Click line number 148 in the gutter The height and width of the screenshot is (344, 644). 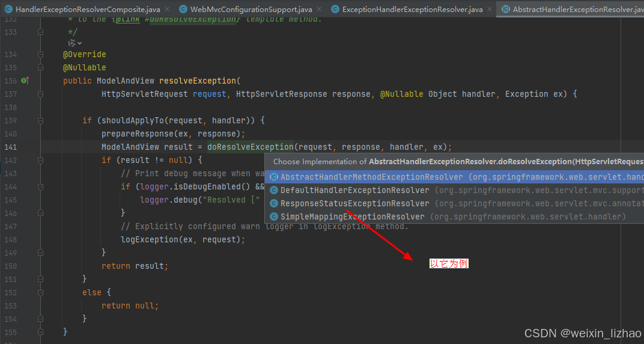(10, 239)
